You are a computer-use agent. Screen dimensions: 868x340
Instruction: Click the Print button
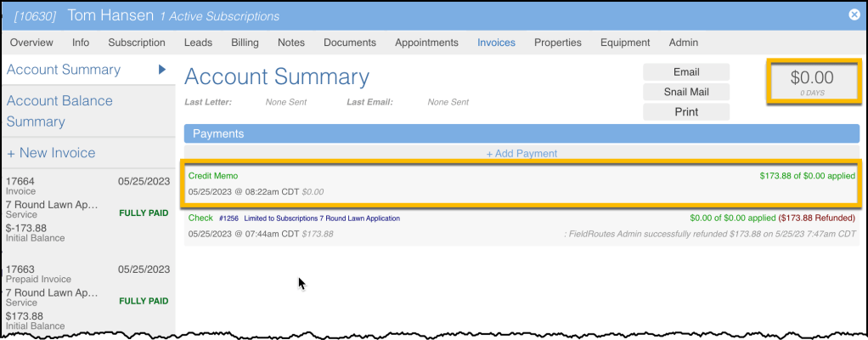[x=685, y=112]
